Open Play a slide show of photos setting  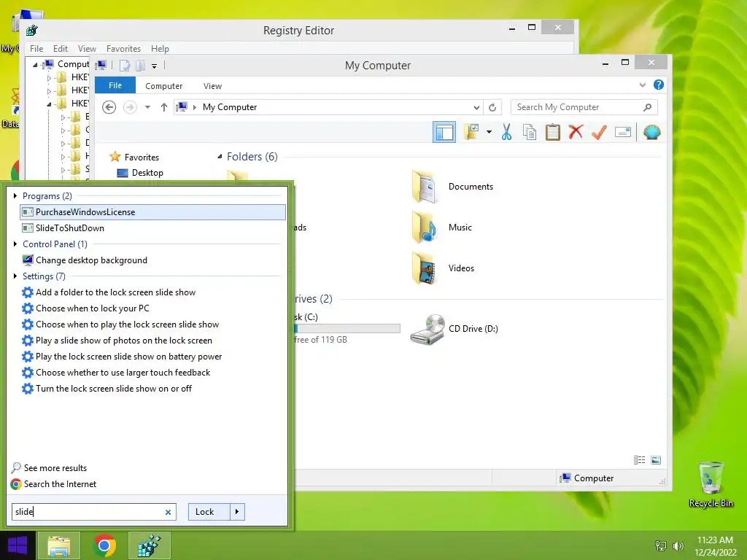pyautogui.click(x=153, y=341)
